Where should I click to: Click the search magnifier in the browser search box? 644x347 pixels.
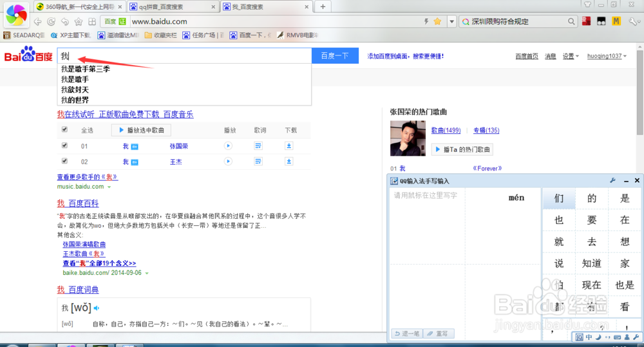click(x=571, y=21)
